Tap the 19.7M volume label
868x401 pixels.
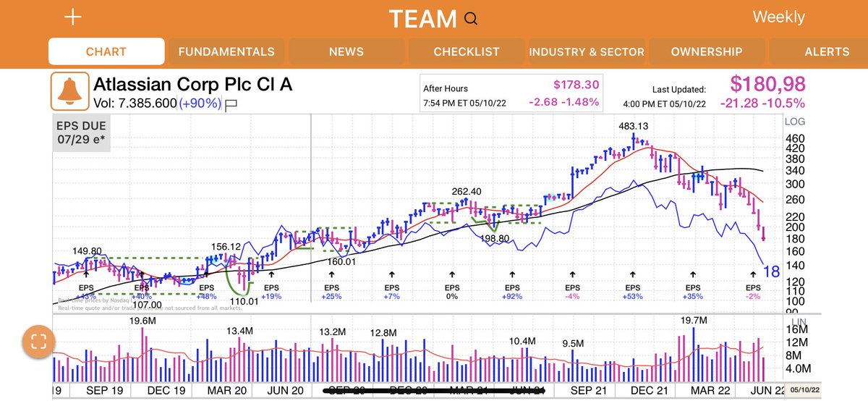click(694, 320)
